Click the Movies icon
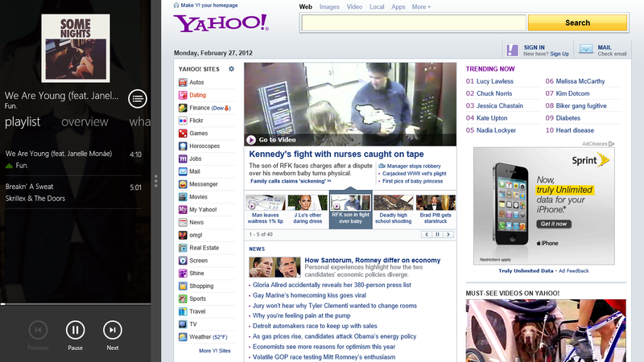The width and height of the screenshot is (644, 362). 183,197
